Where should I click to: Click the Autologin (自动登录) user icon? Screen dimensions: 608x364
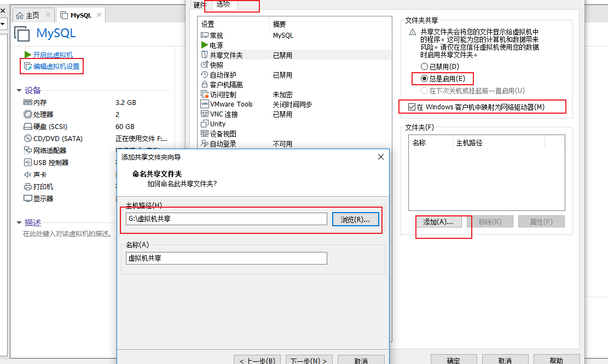pos(205,144)
